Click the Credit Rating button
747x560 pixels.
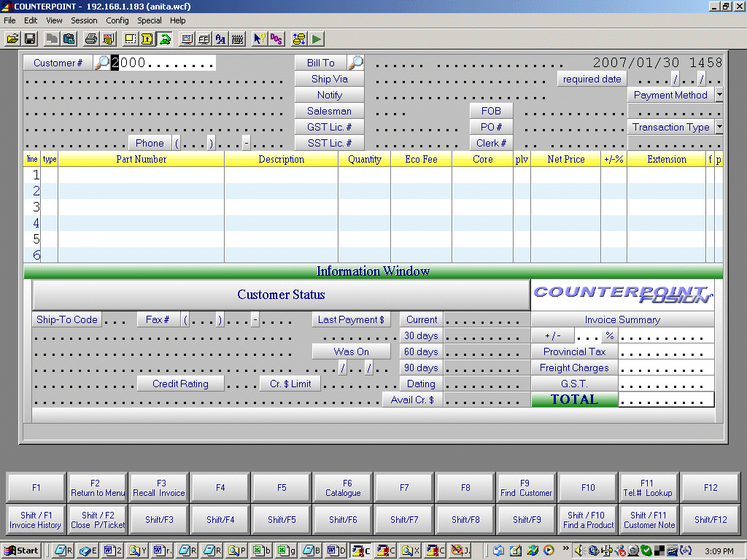tap(181, 384)
